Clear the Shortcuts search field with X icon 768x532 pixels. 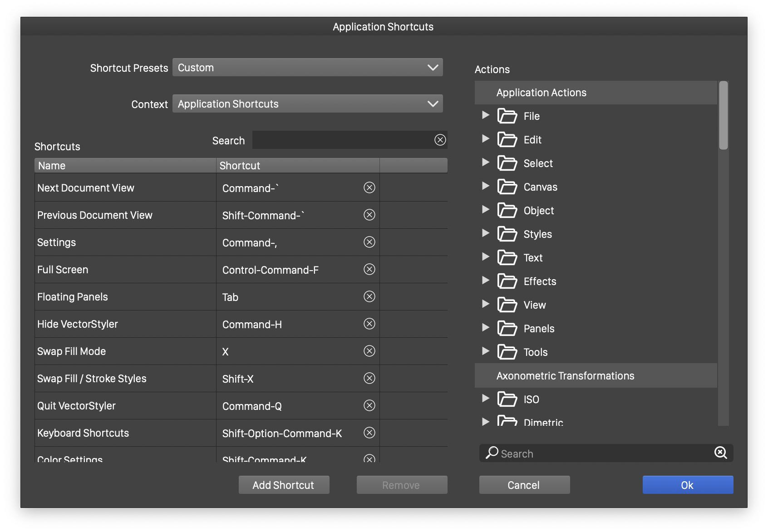(440, 140)
